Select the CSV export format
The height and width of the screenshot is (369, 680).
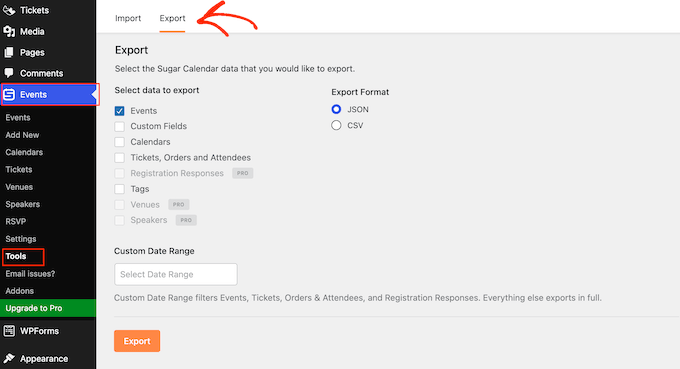pos(336,125)
